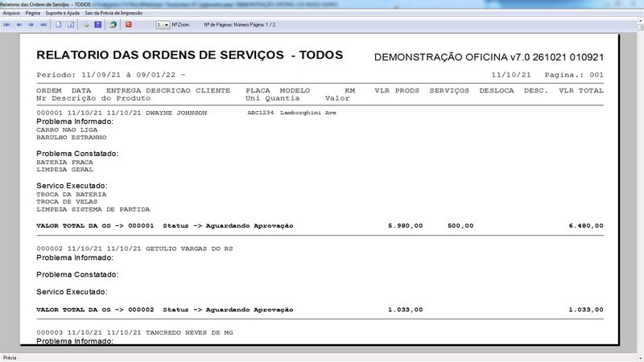The width and height of the screenshot is (644, 362).
Task: Click the green globe export icon
Action: (x=113, y=25)
